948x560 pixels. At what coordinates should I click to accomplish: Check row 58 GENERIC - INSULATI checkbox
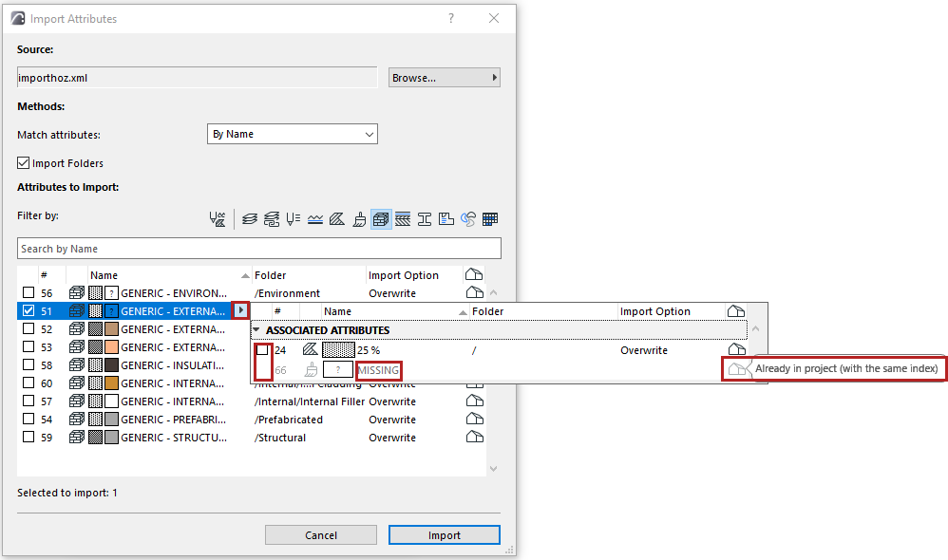click(28, 364)
